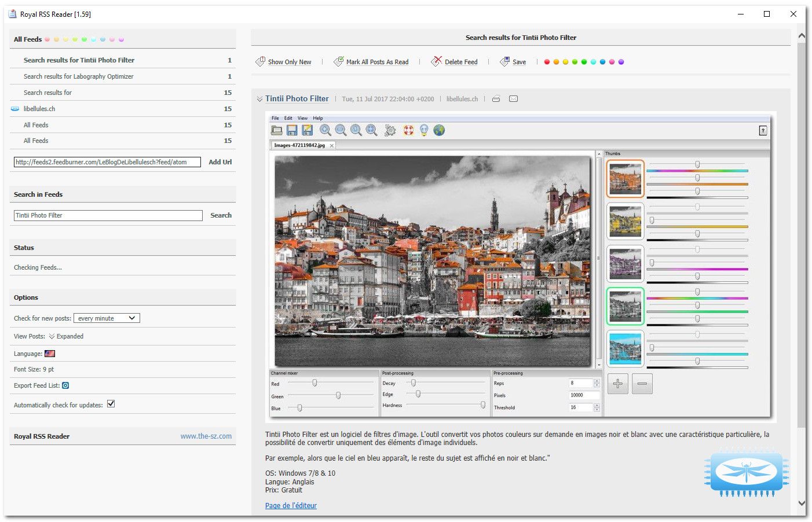Click the libellules.ch source link in post header

(x=462, y=99)
